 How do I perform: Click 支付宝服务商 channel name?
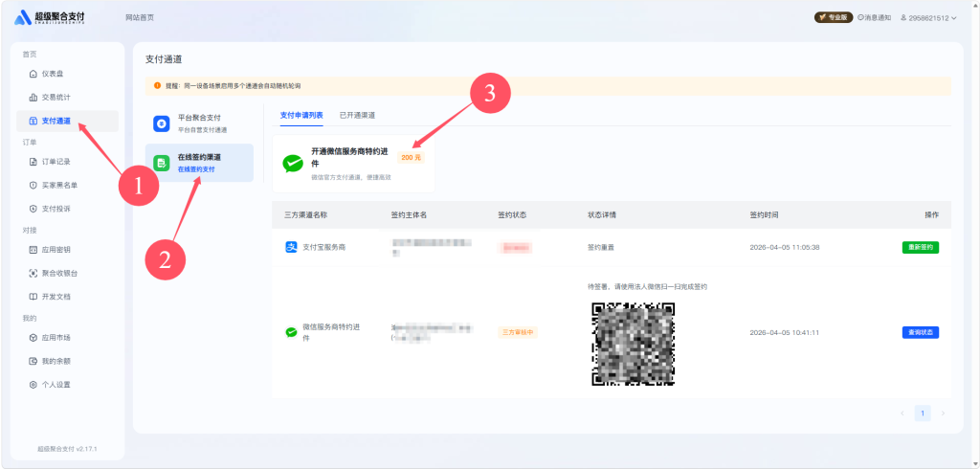coord(323,247)
